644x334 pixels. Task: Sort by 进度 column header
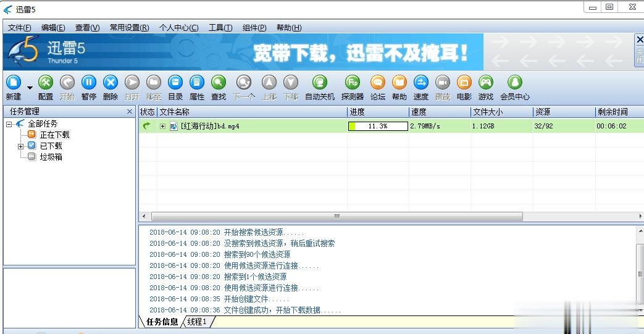(x=378, y=112)
